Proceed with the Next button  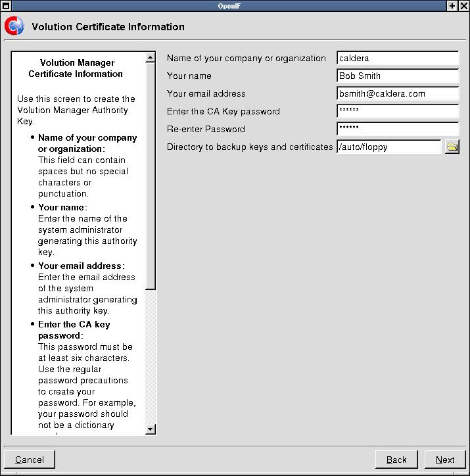pos(445,460)
